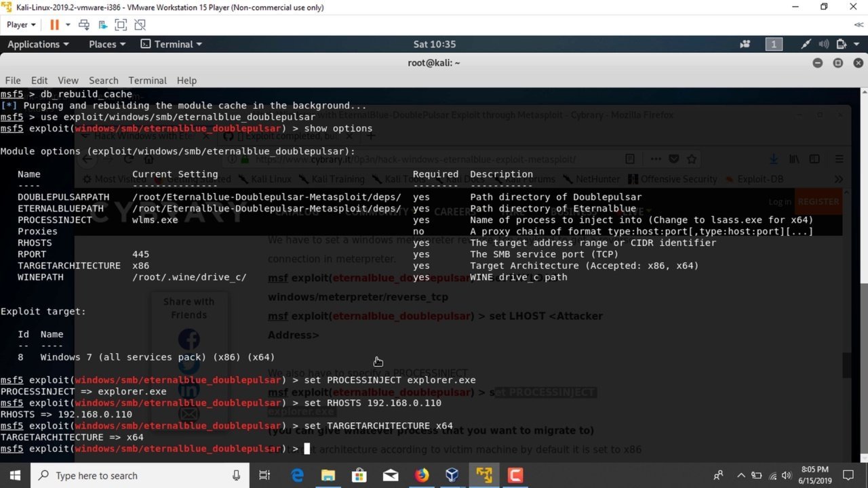
Task: Show hidden system tray icons
Action: click(x=741, y=475)
